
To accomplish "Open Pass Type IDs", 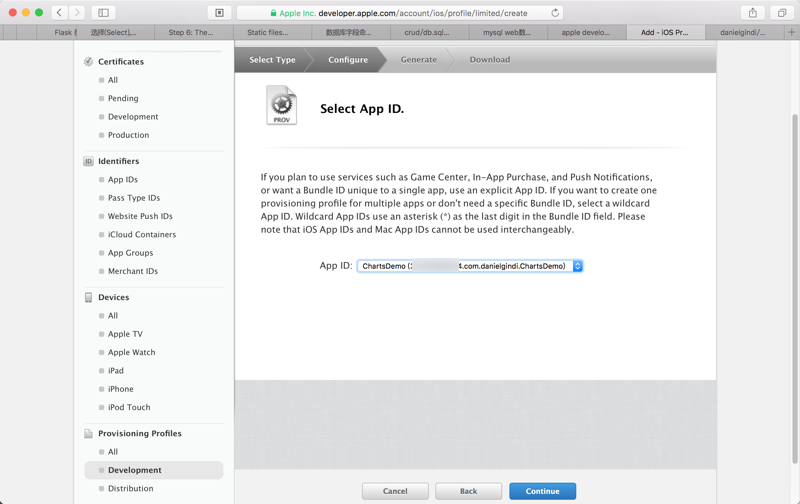I will [134, 198].
